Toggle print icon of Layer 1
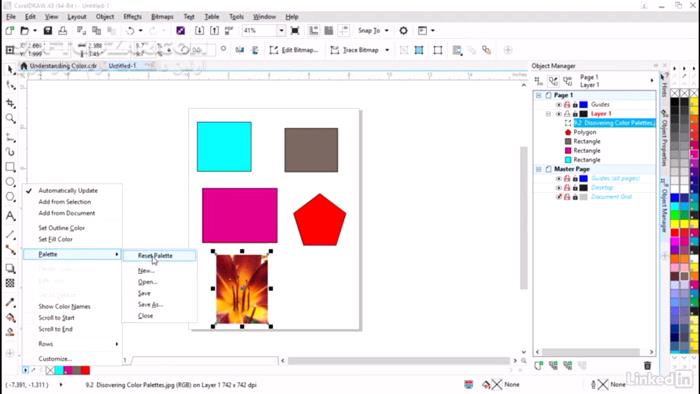700x394 pixels. [567, 114]
